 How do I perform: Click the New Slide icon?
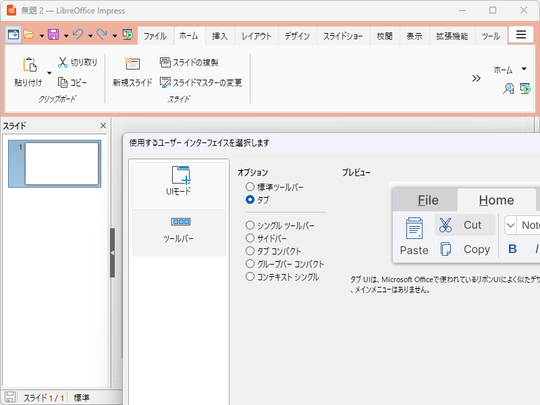click(x=132, y=64)
